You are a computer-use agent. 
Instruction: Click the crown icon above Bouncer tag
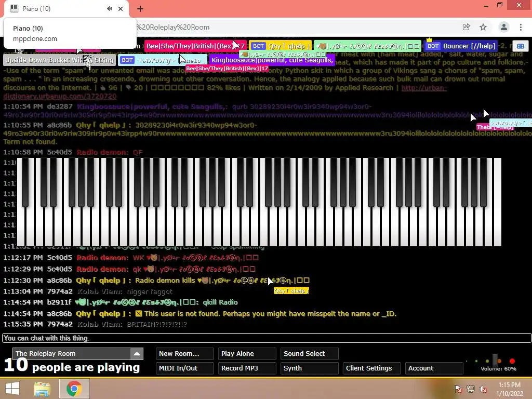429,39
